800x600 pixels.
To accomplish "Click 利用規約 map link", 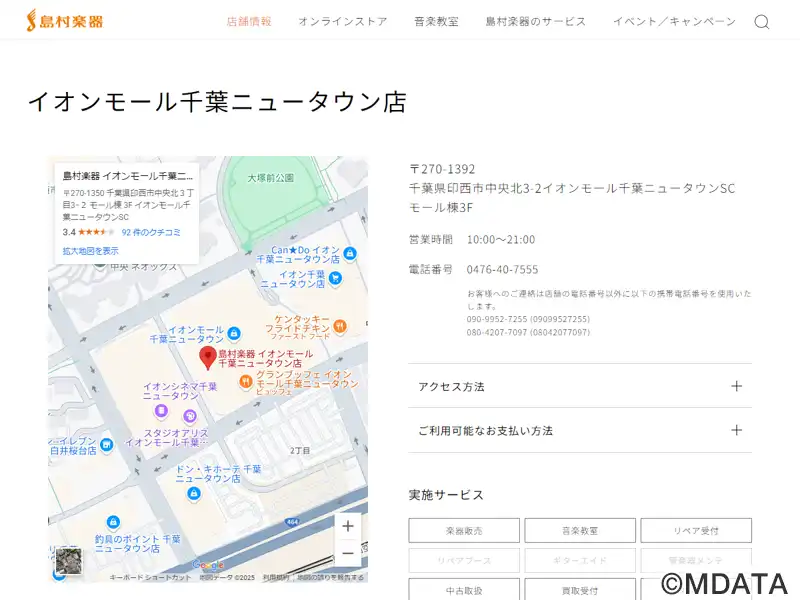I will click(276, 578).
